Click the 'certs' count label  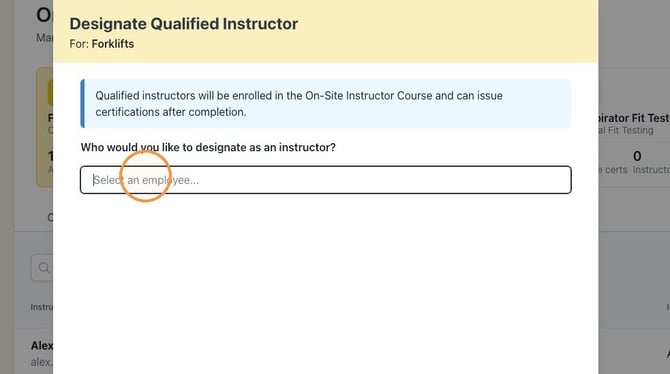coord(613,170)
